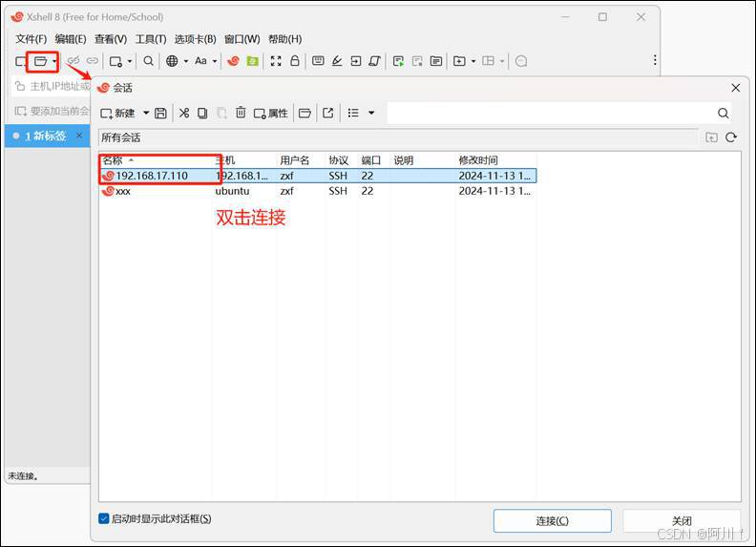
Task: Click the search magnifier in sessions dialog
Action: (x=723, y=113)
